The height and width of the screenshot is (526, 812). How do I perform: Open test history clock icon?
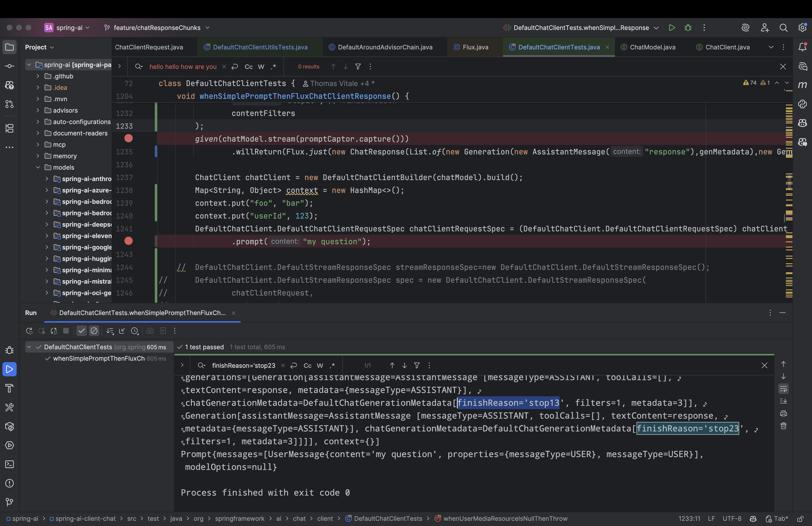(135, 331)
